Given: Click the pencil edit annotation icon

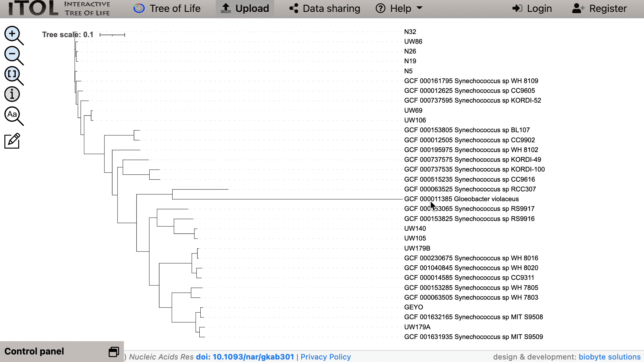Looking at the screenshot, I should click(12, 141).
